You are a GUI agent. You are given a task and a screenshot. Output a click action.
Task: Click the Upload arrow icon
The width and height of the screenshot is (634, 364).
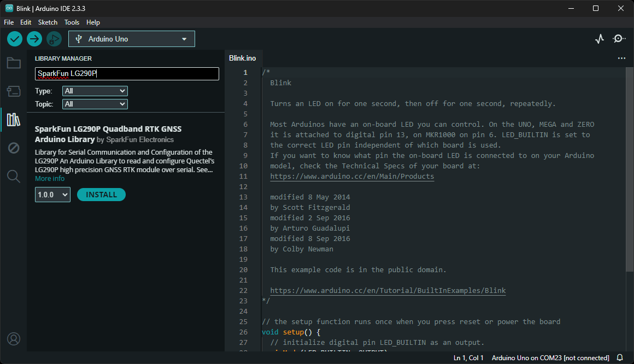[34, 39]
